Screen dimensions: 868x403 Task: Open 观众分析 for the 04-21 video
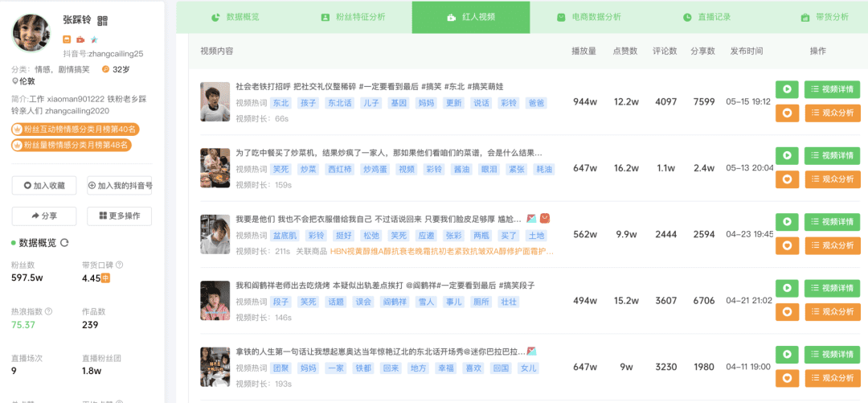coord(832,312)
